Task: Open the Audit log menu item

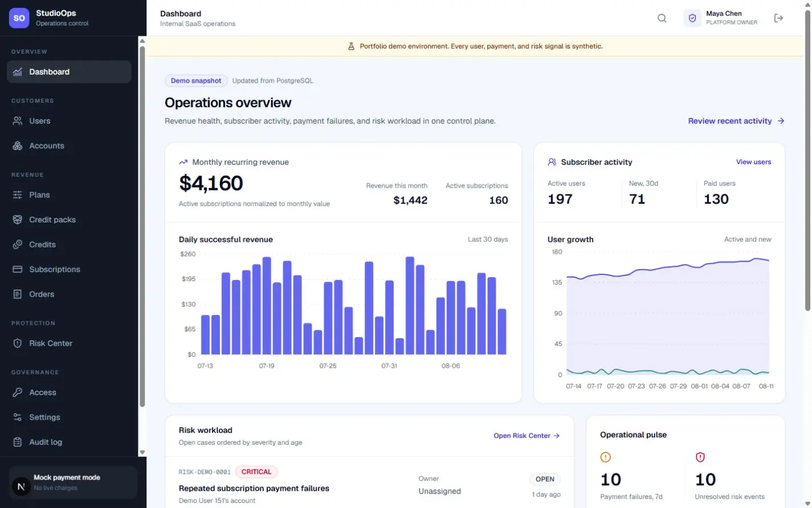Action: [x=69, y=442]
